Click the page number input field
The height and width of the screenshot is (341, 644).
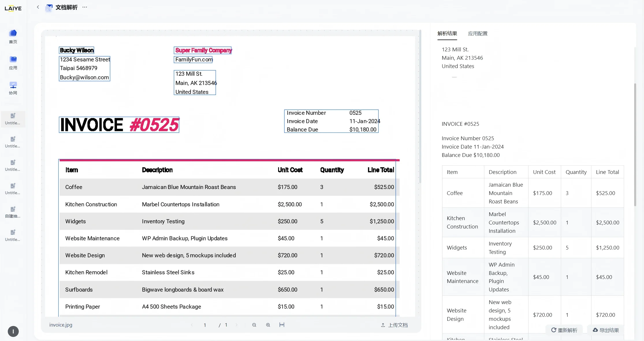tap(205, 325)
